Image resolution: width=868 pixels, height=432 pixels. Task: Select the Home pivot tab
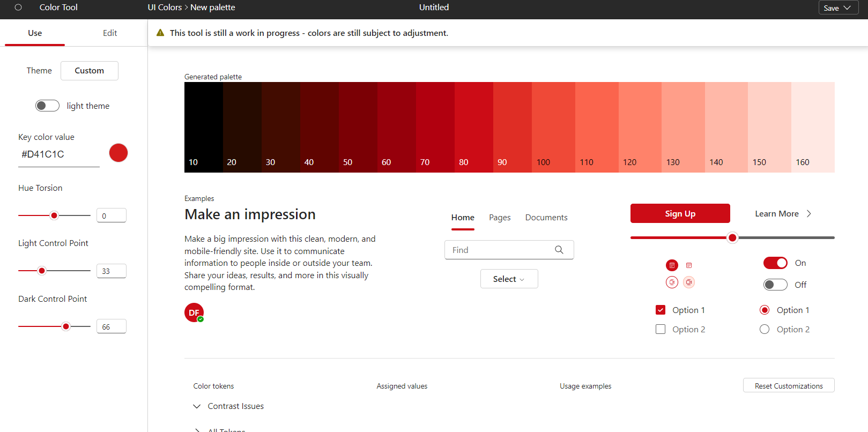pyautogui.click(x=463, y=218)
